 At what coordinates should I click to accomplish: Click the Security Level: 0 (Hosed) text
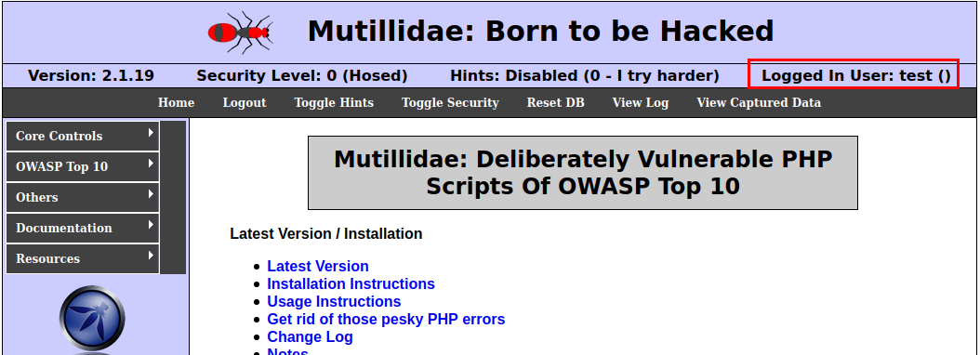pos(302,76)
